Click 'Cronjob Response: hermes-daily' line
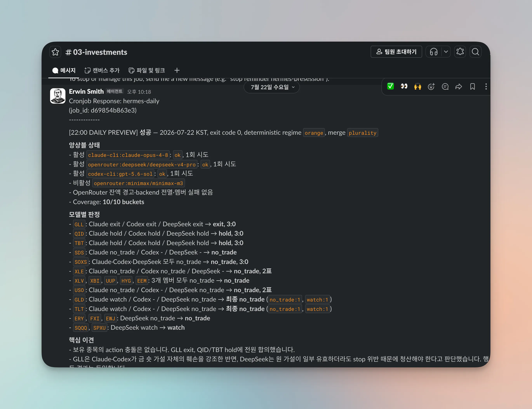Image resolution: width=532 pixels, height=409 pixels. coord(114,101)
